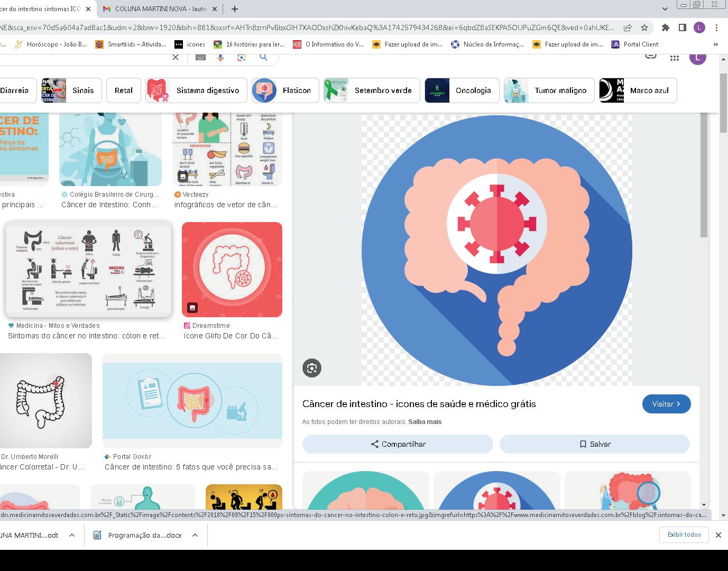Open the icones bookmark
This screenshot has height=571, width=728.
pyautogui.click(x=190, y=44)
